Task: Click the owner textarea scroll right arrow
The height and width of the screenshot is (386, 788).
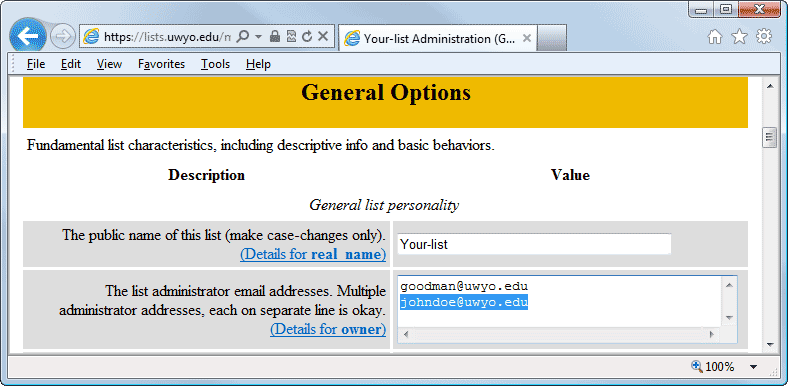Action: coord(711,334)
